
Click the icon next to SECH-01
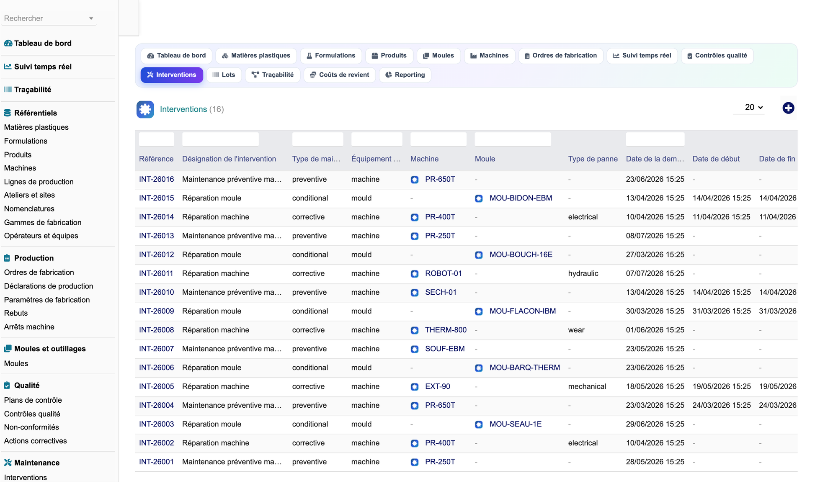coord(415,293)
